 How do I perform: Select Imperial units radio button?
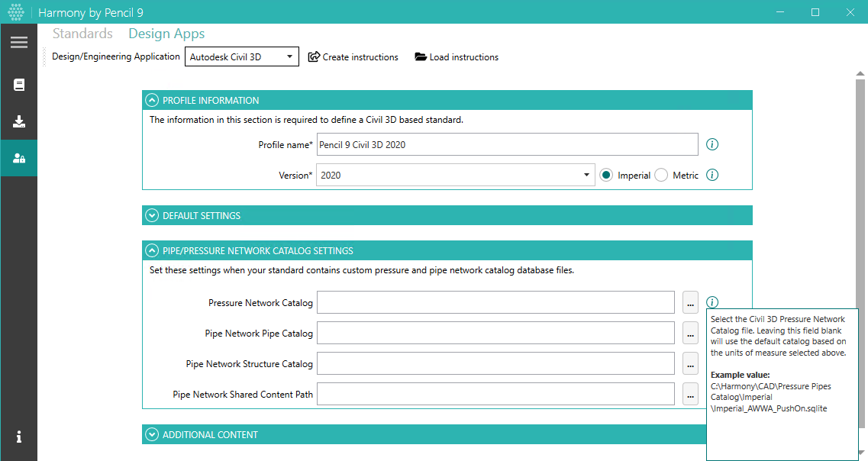(x=606, y=175)
